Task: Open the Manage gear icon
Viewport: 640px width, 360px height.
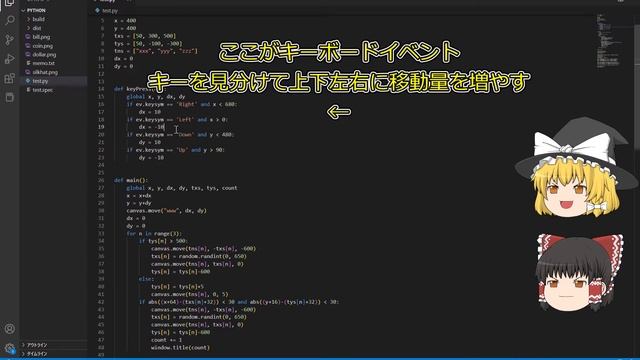Action: coord(9,348)
